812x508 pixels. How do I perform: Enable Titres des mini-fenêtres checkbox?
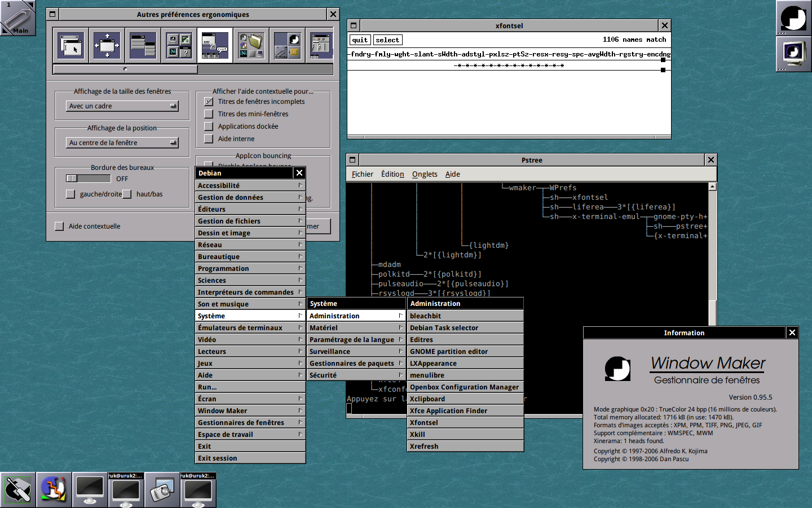coord(209,114)
